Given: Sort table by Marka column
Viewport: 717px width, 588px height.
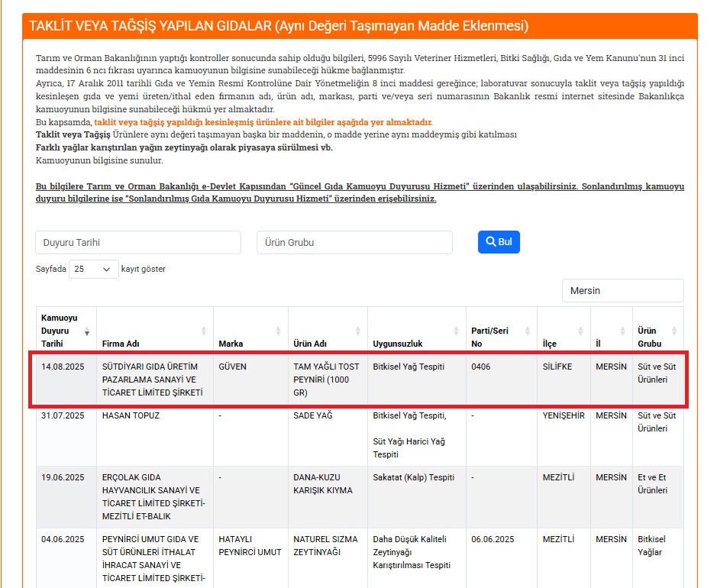Looking at the screenshot, I should (250, 331).
